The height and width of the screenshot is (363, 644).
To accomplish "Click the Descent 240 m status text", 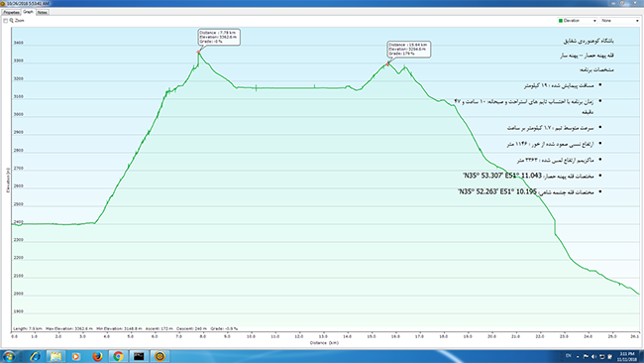I will tap(192, 329).
